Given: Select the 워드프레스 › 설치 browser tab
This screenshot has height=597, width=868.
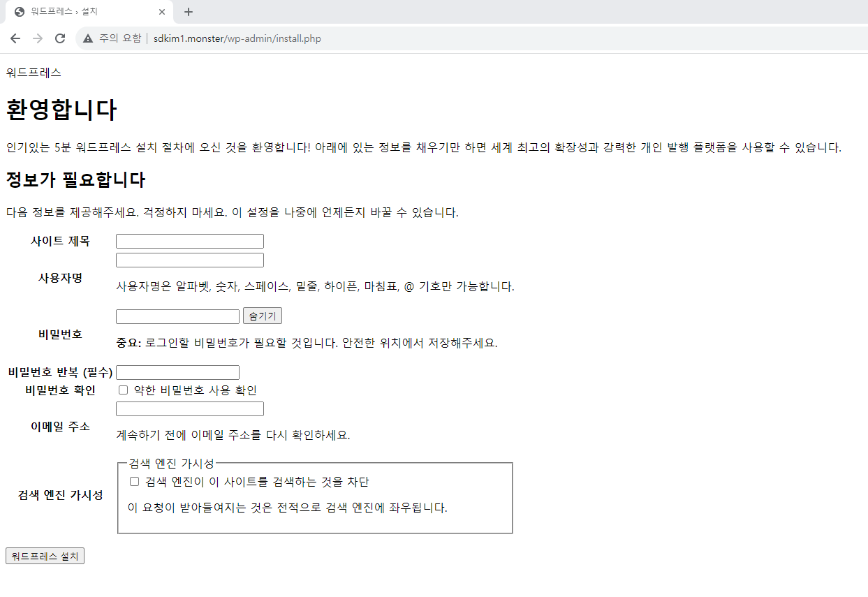Looking at the screenshot, I should [x=89, y=12].
